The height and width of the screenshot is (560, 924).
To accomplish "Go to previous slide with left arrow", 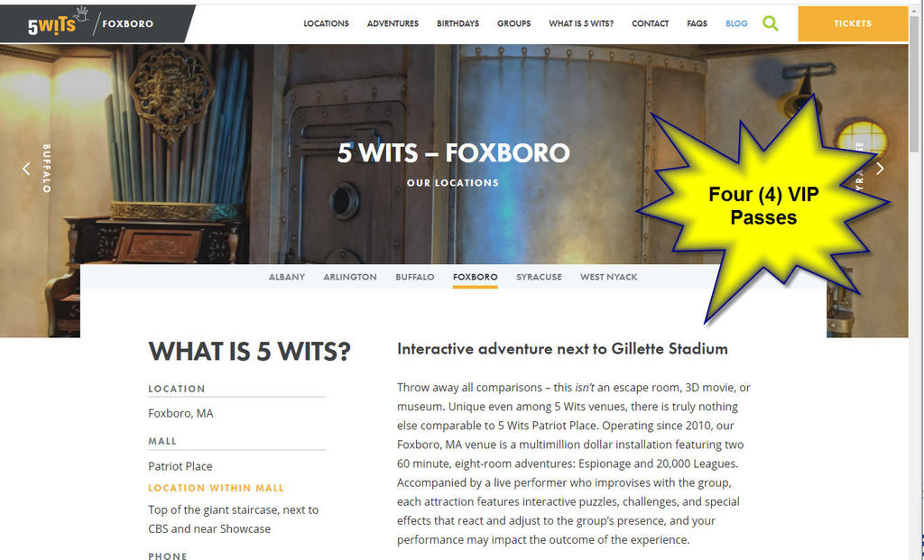I will [x=26, y=169].
